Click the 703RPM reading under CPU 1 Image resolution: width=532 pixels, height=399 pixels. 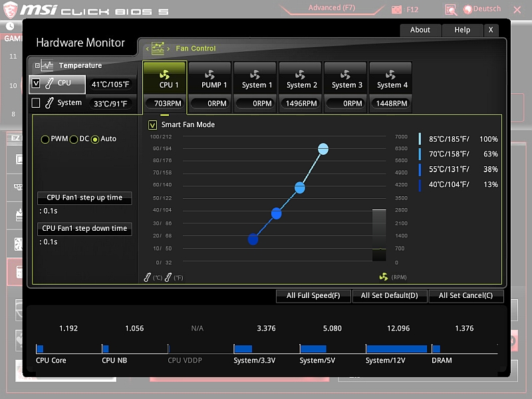tap(164, 104)
